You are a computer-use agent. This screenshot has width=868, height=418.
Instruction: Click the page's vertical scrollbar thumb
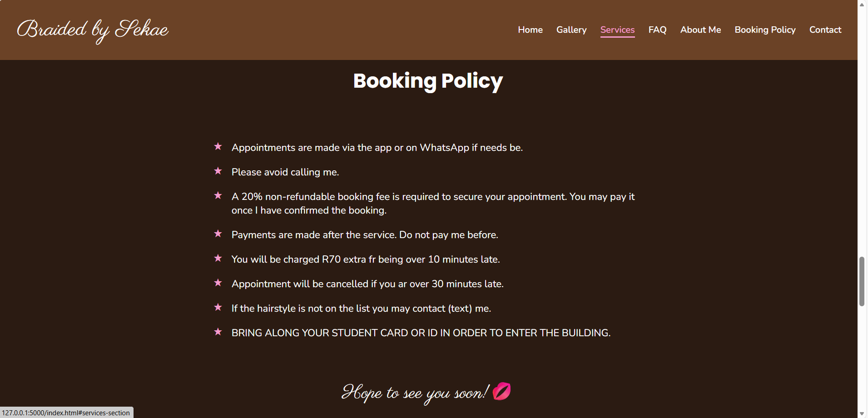[x=862, y=282]
